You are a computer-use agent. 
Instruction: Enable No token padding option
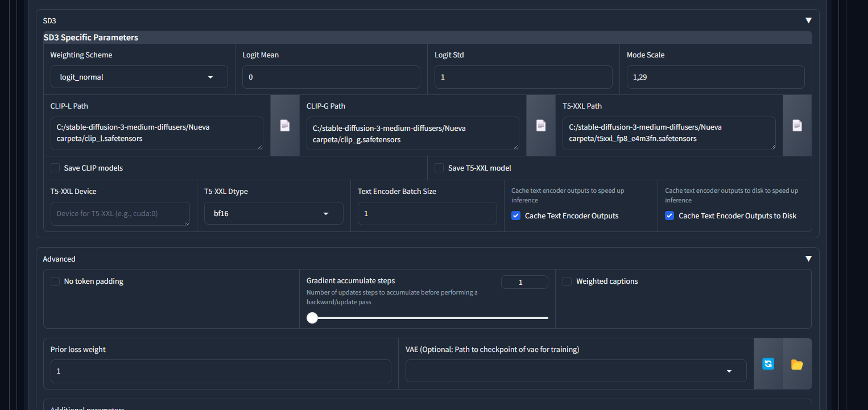(x=55, y=281)
